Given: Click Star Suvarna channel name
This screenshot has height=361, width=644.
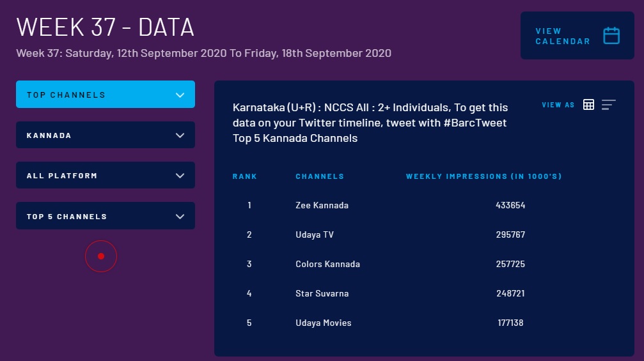Looking at the screenshot, I should (x=322, y=294).
